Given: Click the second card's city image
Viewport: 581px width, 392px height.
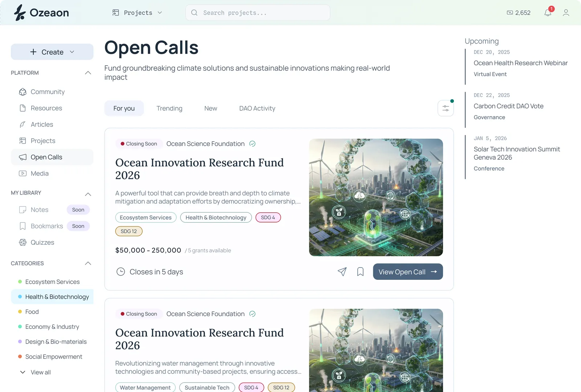Looking at the screenshot, I should coord(376,350).
